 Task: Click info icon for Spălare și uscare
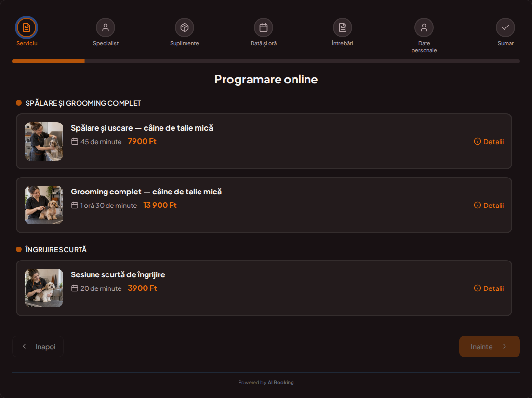point(478,142)
